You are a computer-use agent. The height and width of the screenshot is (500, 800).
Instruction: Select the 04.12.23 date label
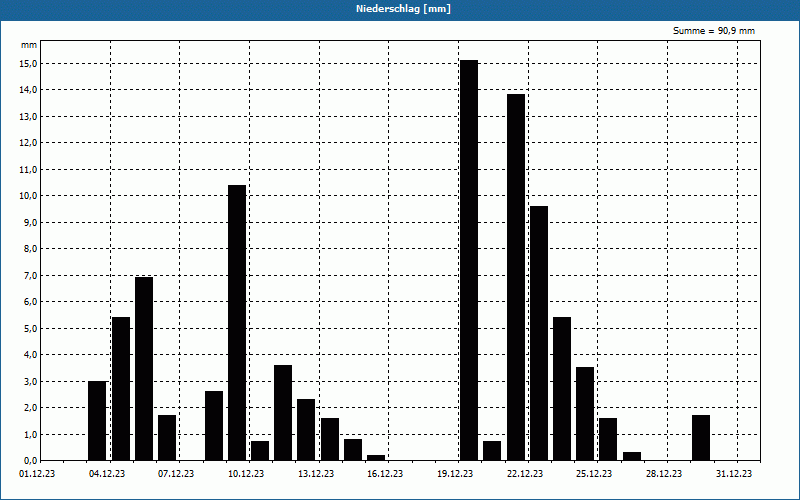click(107, 474)
